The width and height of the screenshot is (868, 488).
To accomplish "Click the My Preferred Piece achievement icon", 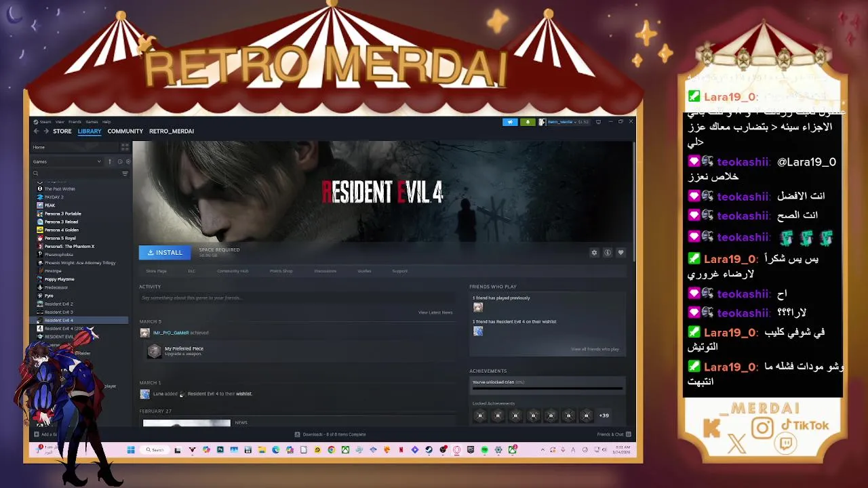I will [x=155, y=350].
